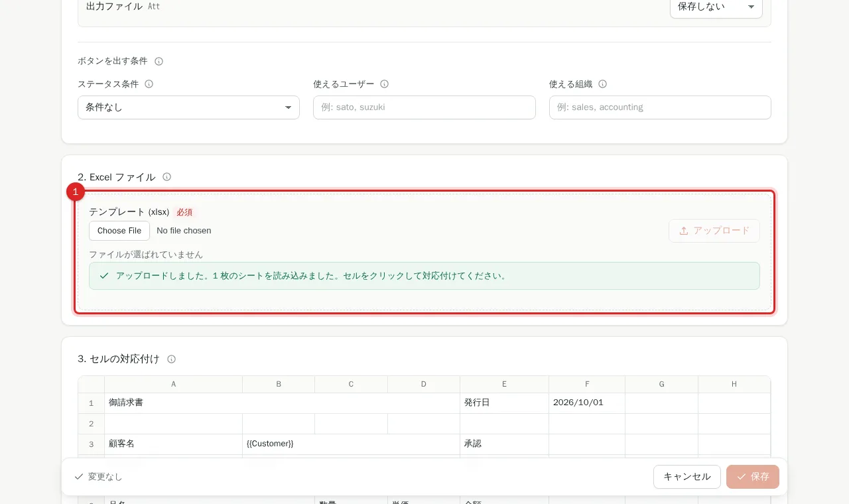Click the Choose File button
The width and height of the screenshot is (849, 504).
(x=119, y=231)
